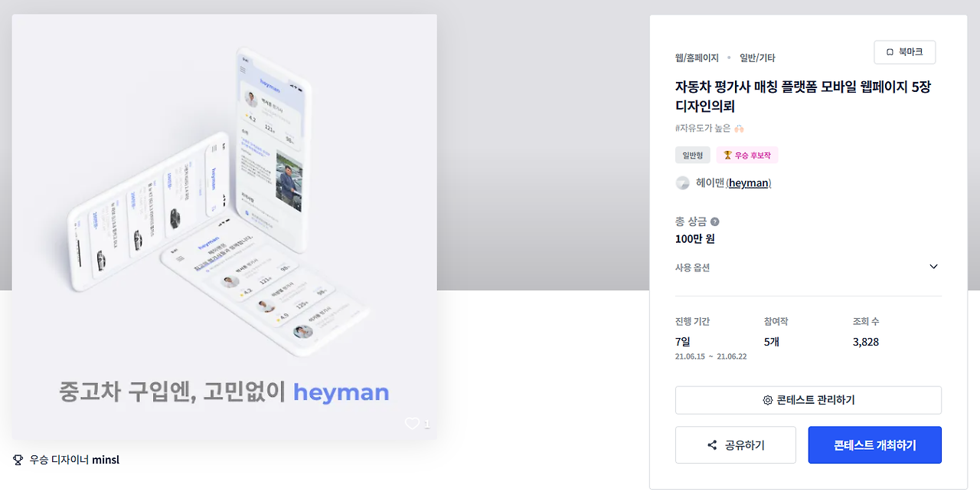Toggle the 북마크 bookmark button
Image resolution: width=980 pixels, height=492 pixels.
tap(904, 52)
